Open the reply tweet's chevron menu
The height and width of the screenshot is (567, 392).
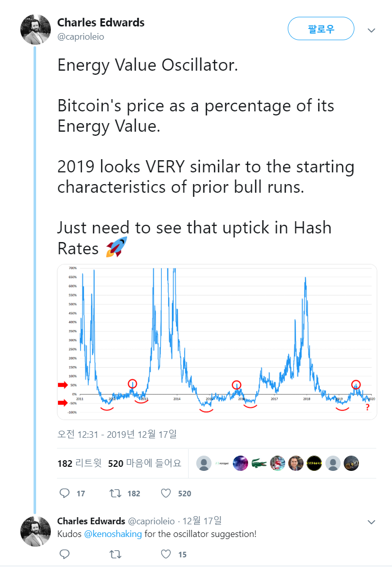click(372, 522)
